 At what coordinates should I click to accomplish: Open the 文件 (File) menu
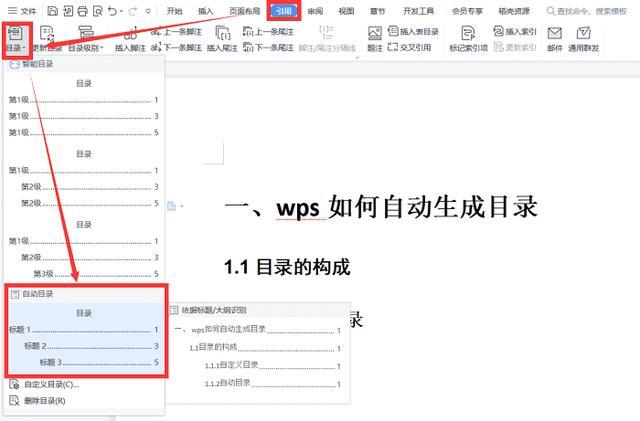(27, 11)
